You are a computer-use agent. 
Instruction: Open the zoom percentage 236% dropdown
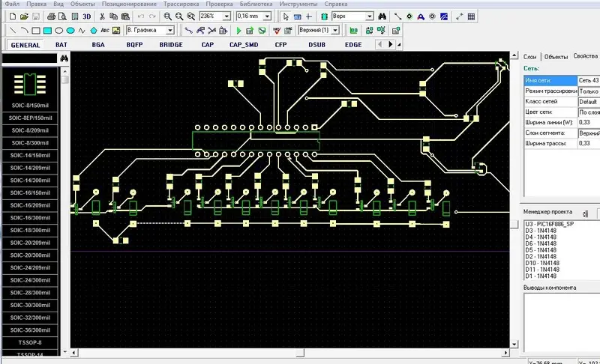coord(226,16)
